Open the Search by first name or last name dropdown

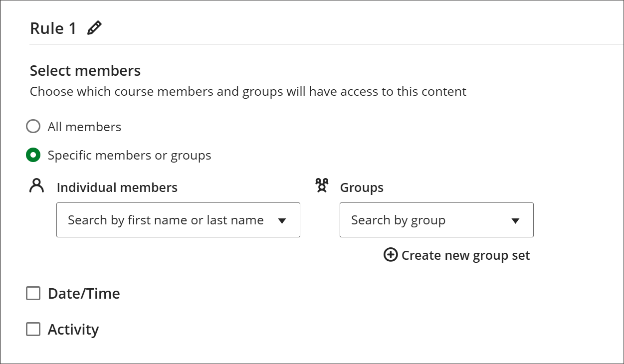click(x=178, y=220)
